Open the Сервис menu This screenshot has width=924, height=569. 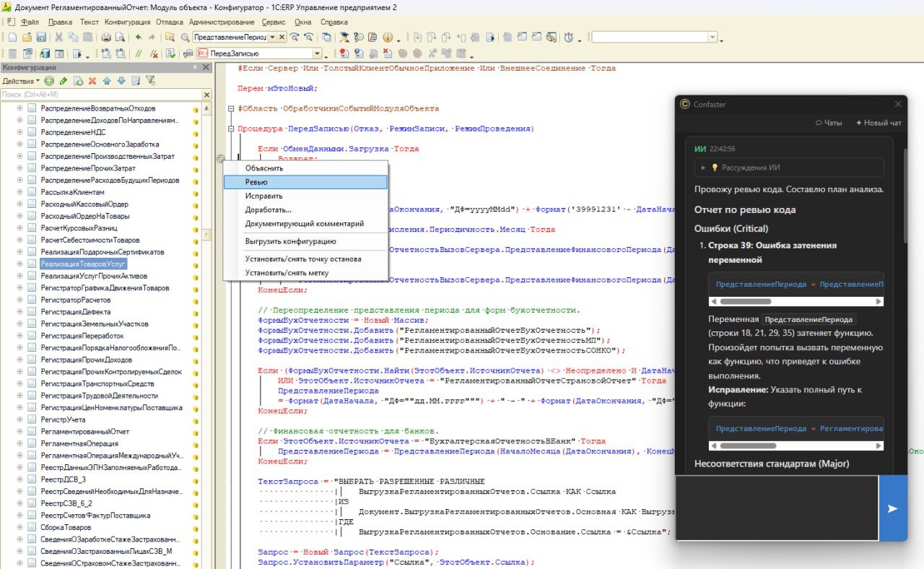(x=274, y=22)
